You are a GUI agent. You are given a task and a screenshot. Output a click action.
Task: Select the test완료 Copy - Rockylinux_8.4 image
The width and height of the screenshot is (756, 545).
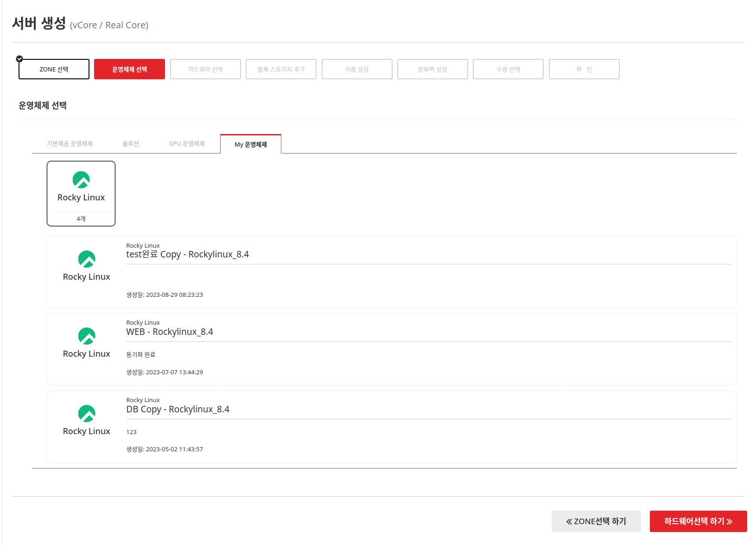pyautogui.click(x=187, y=255)
